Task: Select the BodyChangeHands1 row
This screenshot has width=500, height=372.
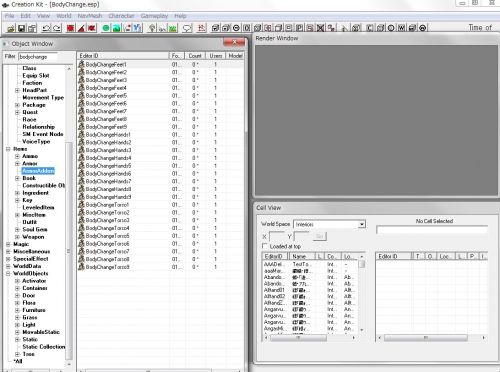Action: [x=160, y=134]
